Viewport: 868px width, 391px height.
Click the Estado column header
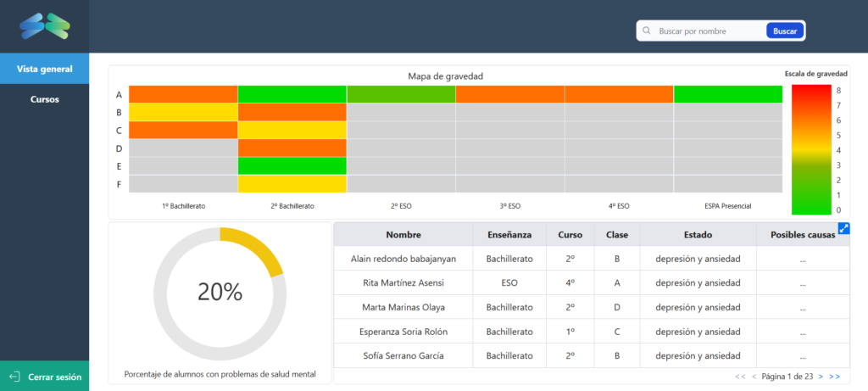click(698, 235)
